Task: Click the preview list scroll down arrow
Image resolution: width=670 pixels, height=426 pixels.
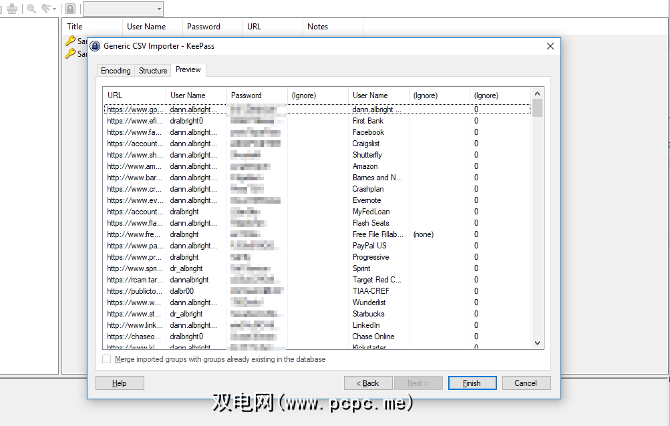Action: coord(538,343)
